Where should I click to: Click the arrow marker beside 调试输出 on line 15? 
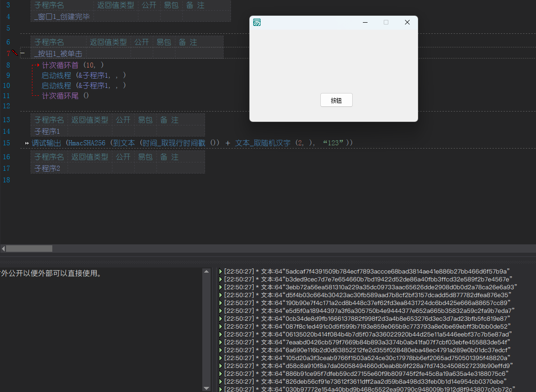coord(27,143)
